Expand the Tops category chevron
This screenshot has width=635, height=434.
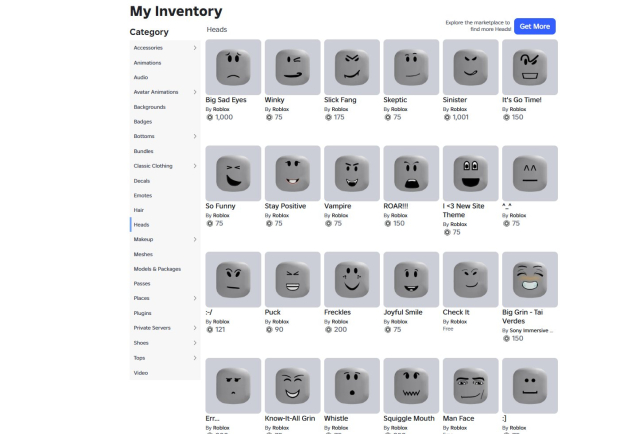pyautogui.click(x=195, y=358)
